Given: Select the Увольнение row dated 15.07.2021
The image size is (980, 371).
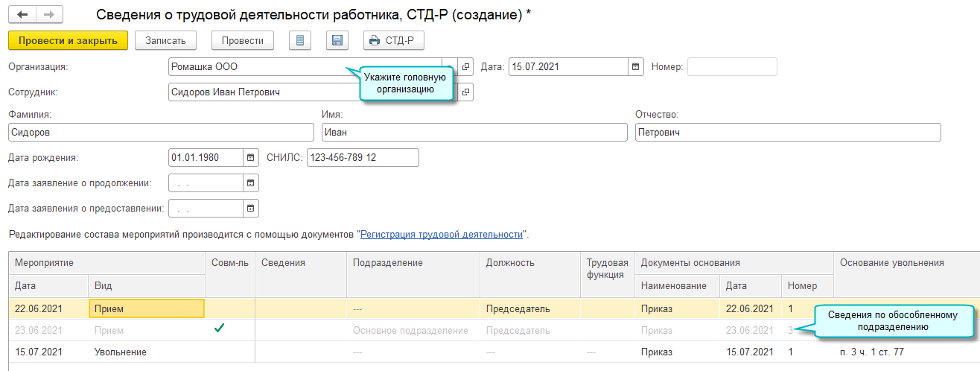Looking at the screenshot, I should tap(120, 352).
